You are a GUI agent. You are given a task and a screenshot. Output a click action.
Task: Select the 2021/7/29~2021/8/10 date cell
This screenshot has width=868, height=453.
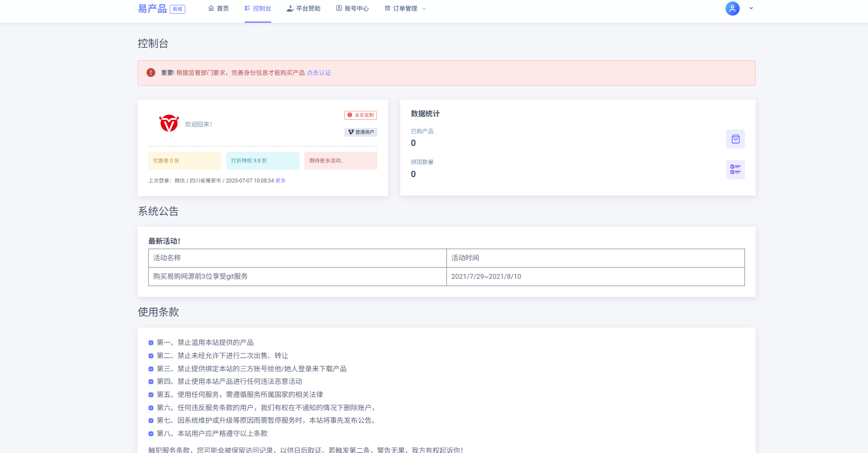tap(596, 276)
